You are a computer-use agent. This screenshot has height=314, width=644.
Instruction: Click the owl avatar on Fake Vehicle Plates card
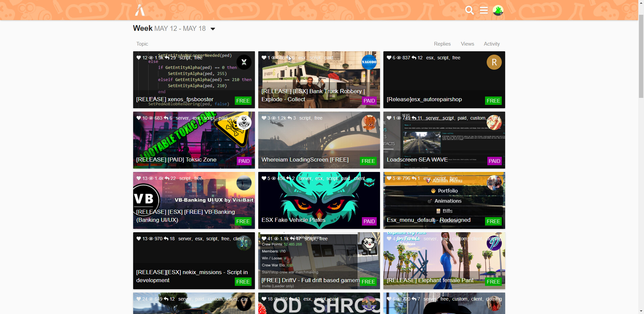[x=369, y=183]
